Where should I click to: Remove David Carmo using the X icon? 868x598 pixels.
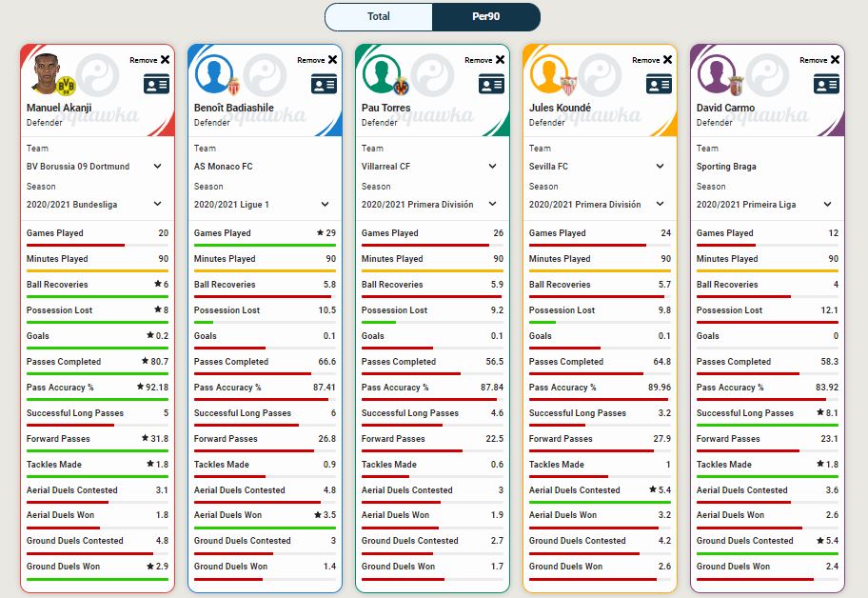[x=835, y=60]
